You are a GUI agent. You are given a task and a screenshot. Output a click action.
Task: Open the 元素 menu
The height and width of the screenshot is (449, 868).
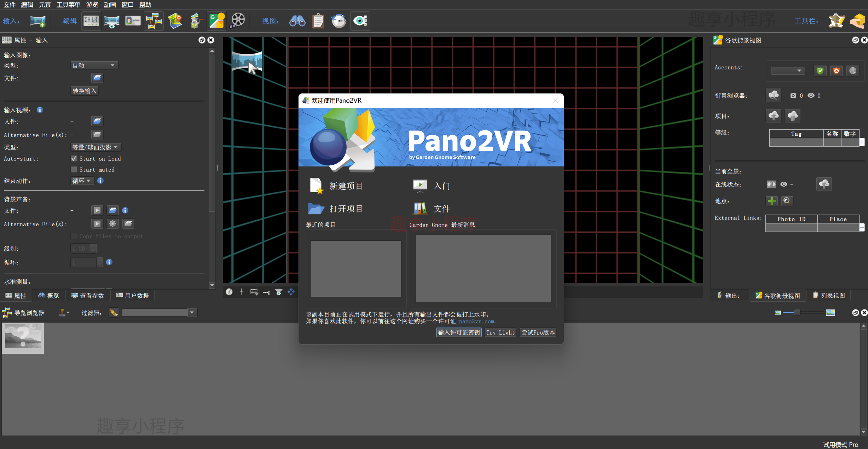(45, 5)
